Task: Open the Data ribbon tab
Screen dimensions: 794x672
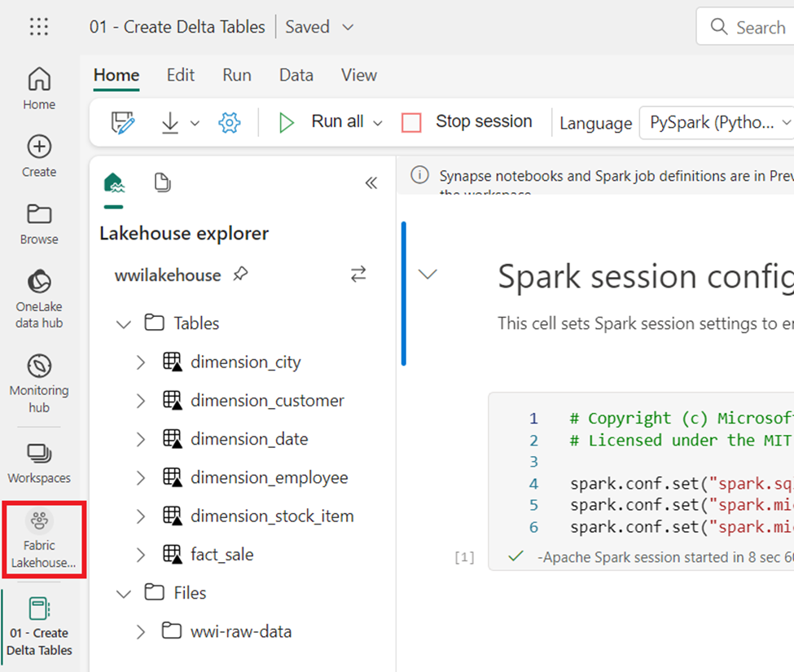Action: click(x=296, y=76)
